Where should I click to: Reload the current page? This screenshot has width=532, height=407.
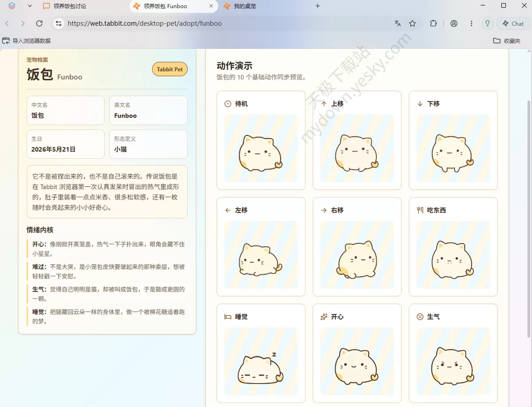pyautogui.click(x=39, y=23)
